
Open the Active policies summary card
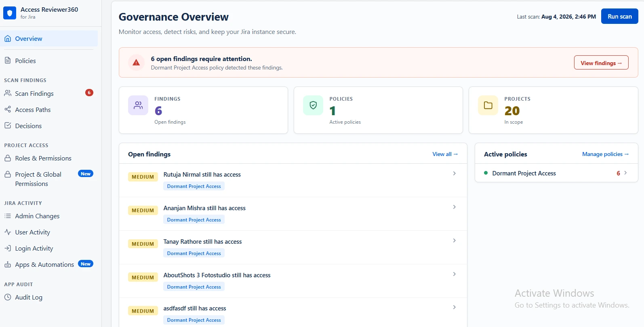378,110
